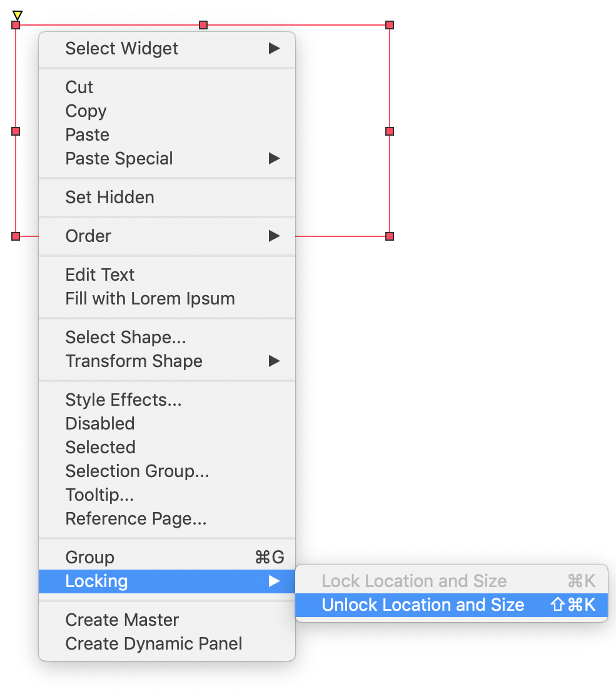
Task: Toggle Set Hidden for the widget
Action: coord(109,198)
